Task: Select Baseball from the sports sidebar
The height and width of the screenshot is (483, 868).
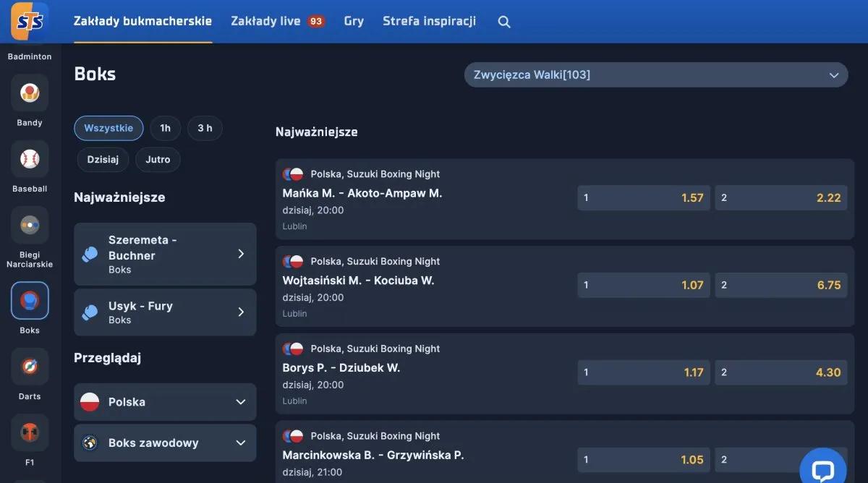Action: 29,159
